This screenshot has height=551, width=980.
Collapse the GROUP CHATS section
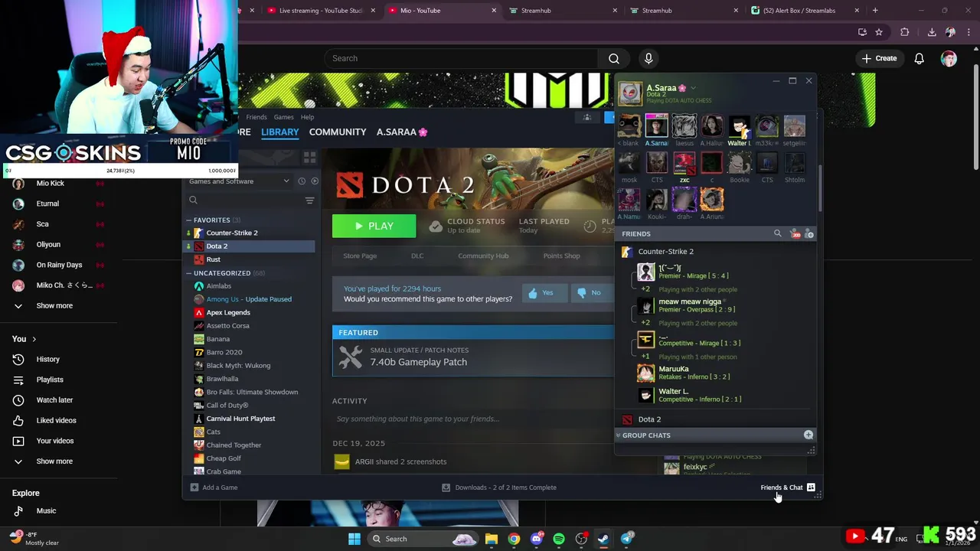coord(645,435)
